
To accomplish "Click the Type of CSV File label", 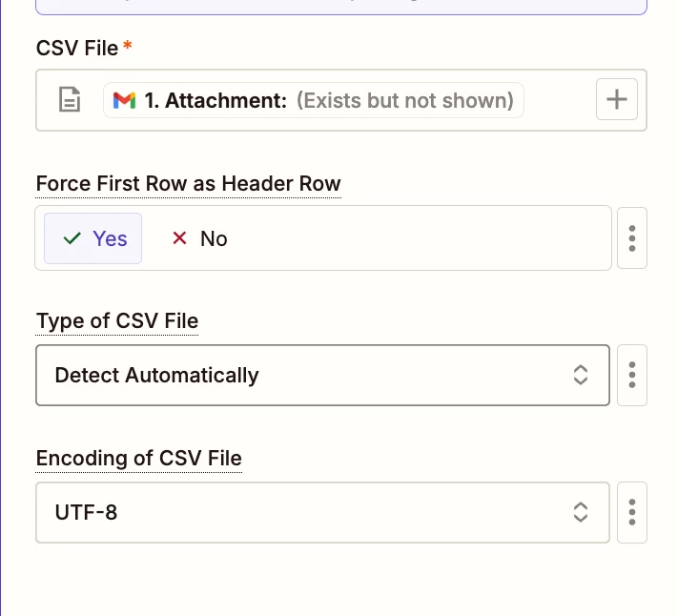I will pyautogui.click(x=117, y=321).
